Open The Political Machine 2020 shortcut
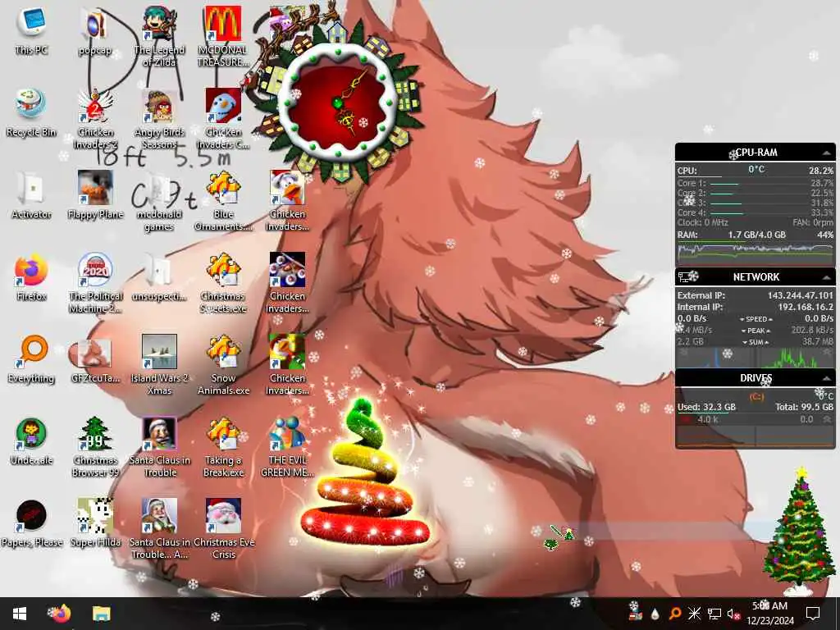The image size is (840, 630). click(x=95, y=283)
